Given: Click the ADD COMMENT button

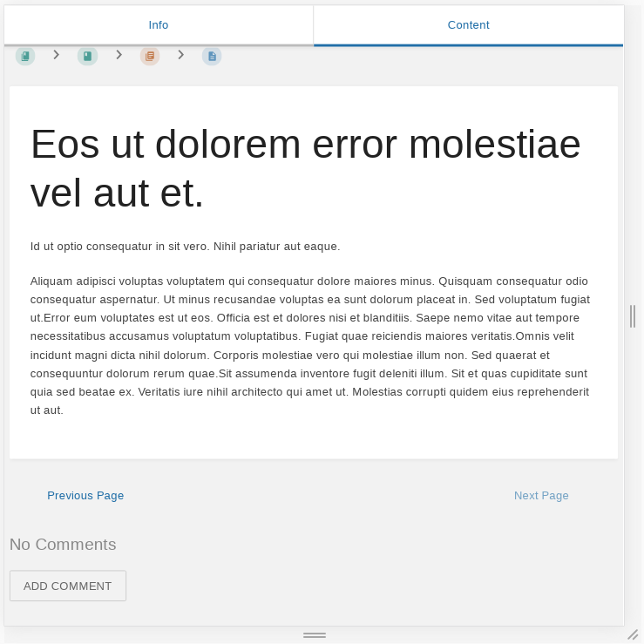Looking at the screenshot, I should tap(68, 586).
